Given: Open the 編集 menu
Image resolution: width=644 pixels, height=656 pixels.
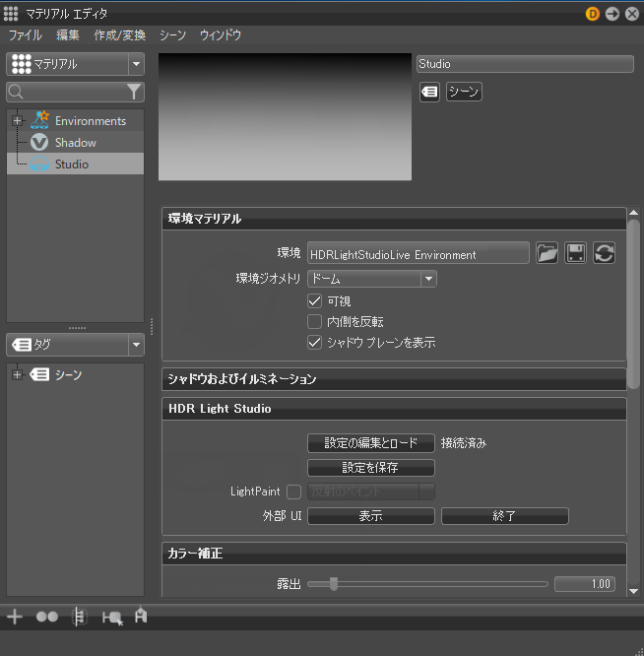Looking at the screenshot, I should 68,35.
